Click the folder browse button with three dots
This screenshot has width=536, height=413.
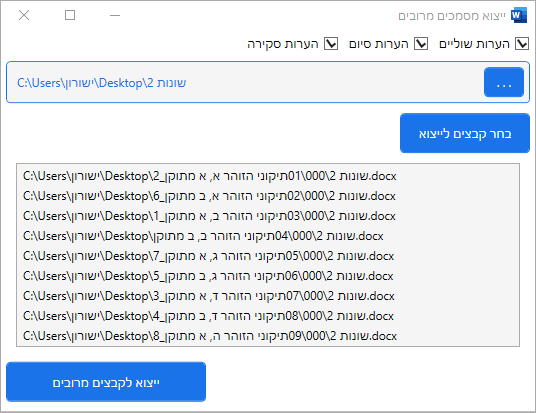(504, 82)
